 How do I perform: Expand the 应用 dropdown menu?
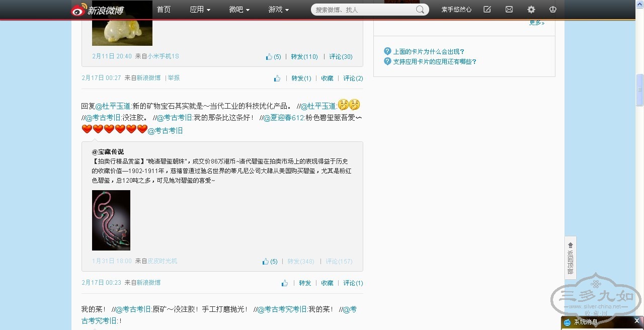click(x=200, y=10)
